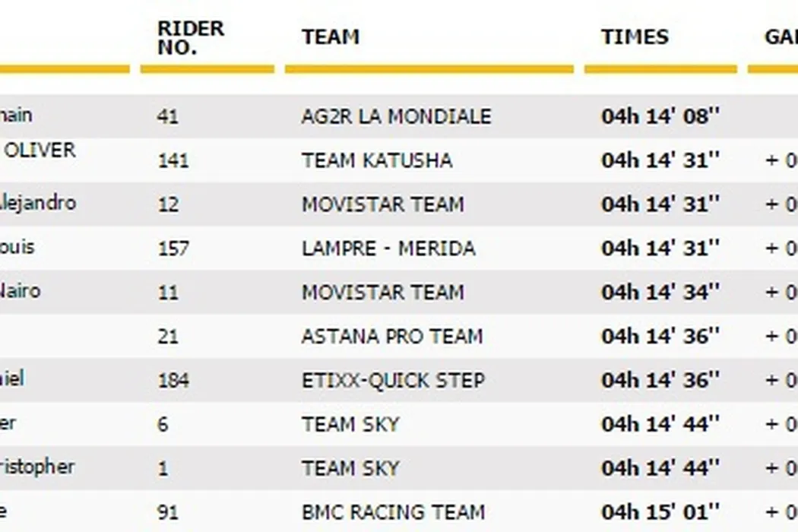Click rider number 157
The image size is (798, 532).
tap(173, 249)
